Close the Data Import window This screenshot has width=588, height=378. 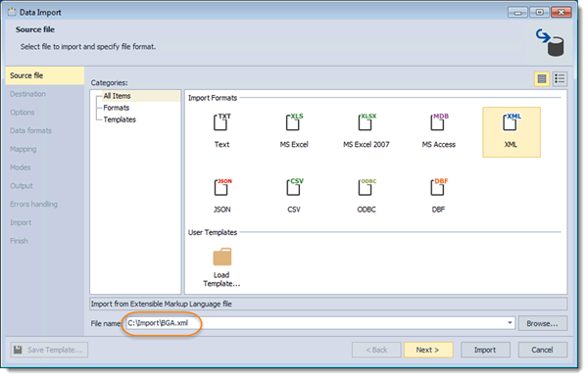click(x=561, y=13)
